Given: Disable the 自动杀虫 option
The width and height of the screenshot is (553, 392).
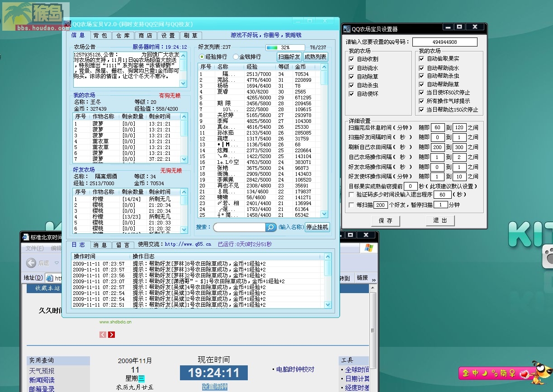Looking at the screenshot, I should pos(351,85).
